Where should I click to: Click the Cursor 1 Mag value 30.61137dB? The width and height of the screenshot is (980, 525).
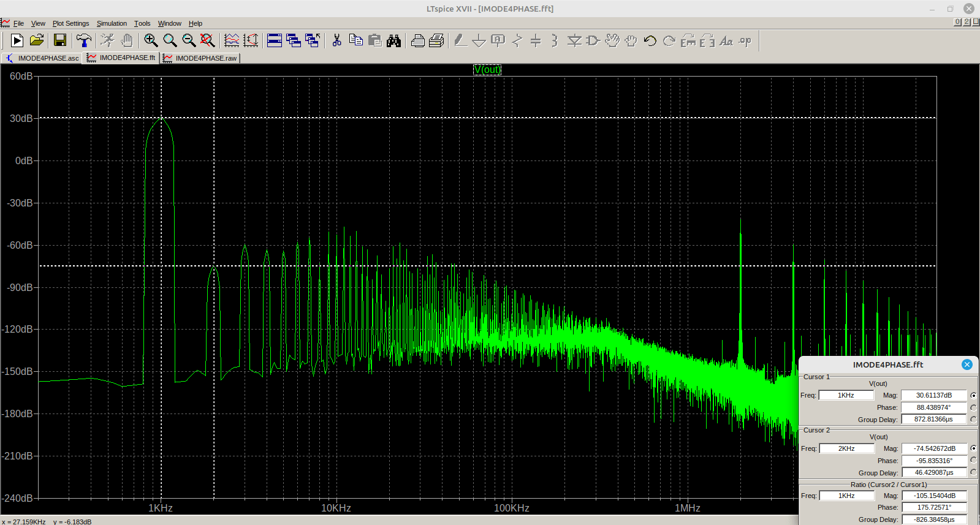934,395
